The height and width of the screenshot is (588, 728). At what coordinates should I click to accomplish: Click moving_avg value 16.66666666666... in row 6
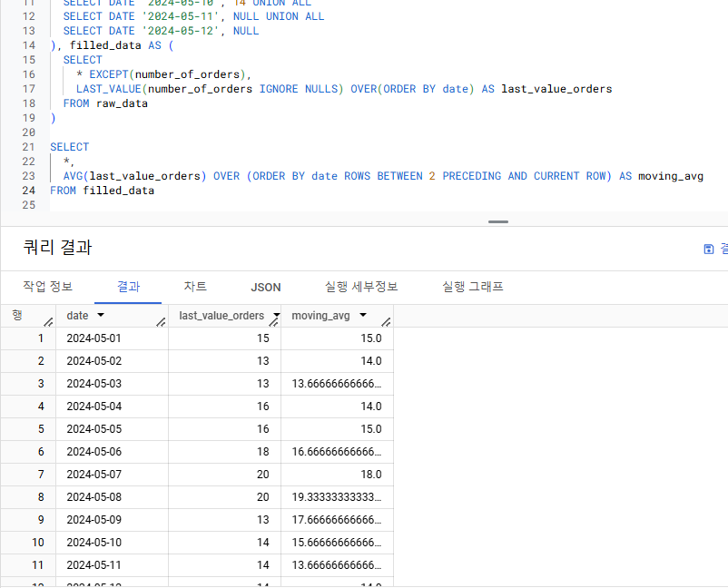tap(337, 452)
